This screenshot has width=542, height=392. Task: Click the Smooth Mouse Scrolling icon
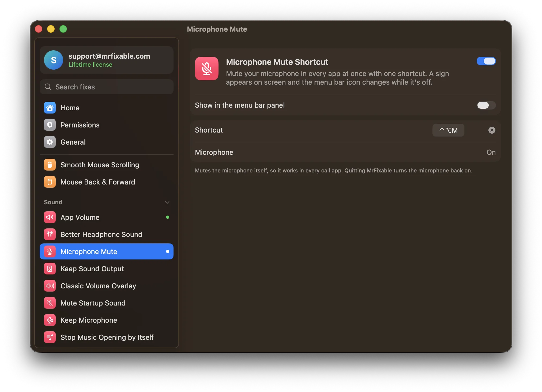(50, 165)
